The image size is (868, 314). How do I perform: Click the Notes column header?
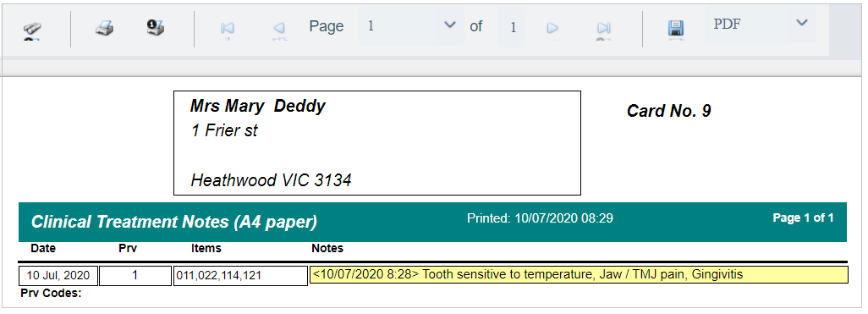(327, 248)
